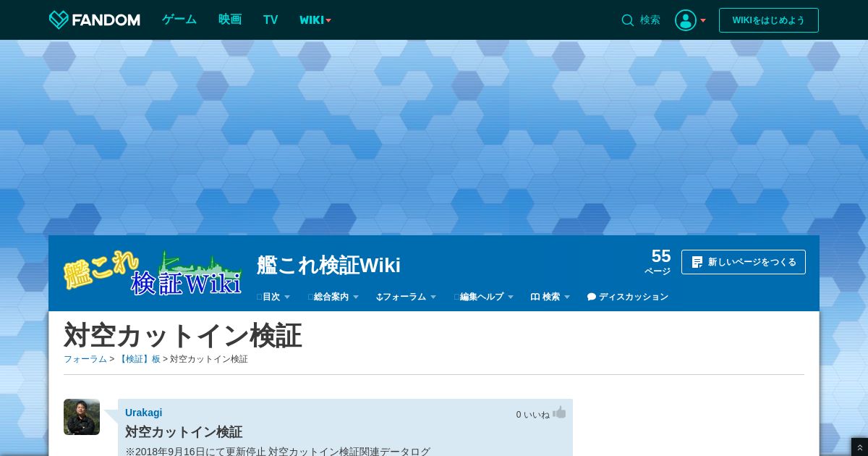
Task: Click the 検索 search field in header
Action: tap(650, 20)
